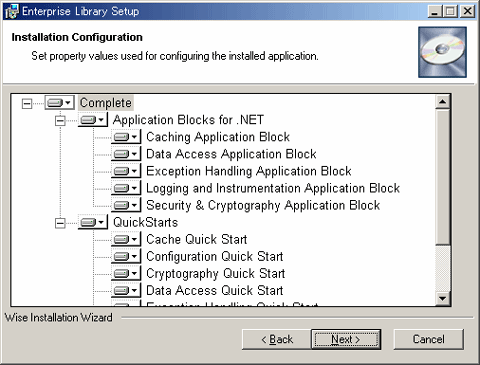
Task: Click the Enterprise Library Setup title bar icon
Action: [12, 11]
